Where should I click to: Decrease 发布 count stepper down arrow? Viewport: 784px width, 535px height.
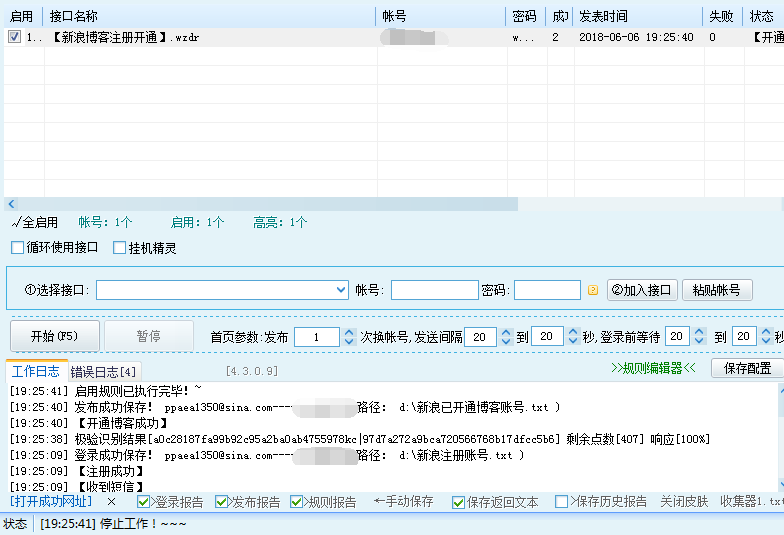click(x=350, y=341)
